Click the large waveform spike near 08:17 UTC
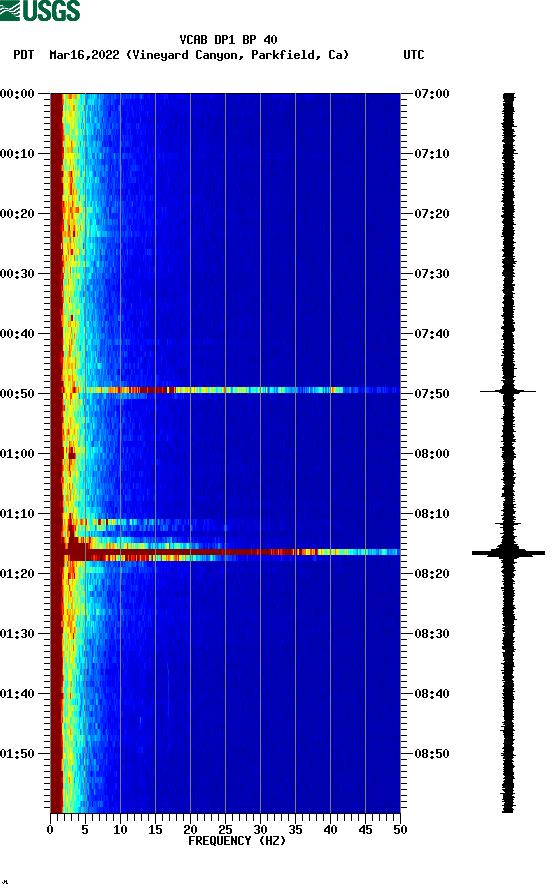The image size is (552, 893). click(508, 552)
